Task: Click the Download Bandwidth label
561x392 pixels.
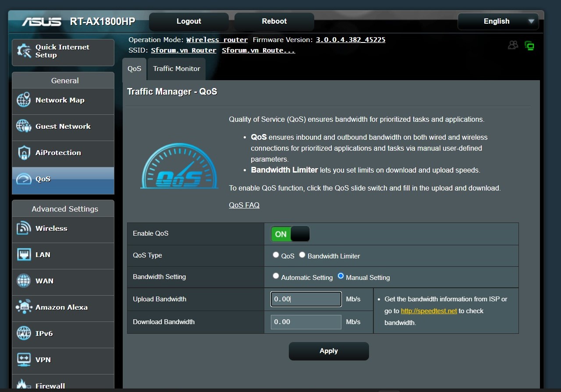Action: [164, 322]
